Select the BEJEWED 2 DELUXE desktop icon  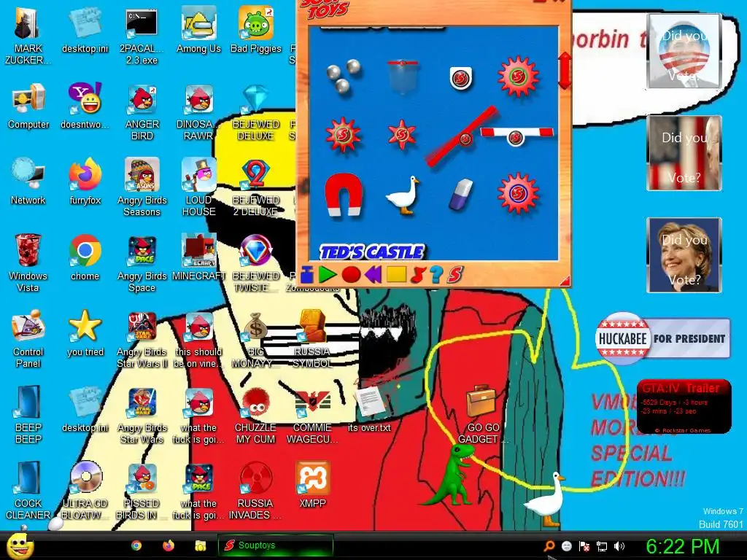[256, 187]
